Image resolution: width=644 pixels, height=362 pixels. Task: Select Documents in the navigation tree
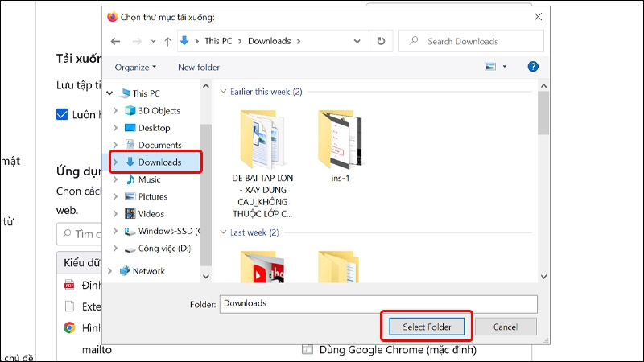(159, 145)
